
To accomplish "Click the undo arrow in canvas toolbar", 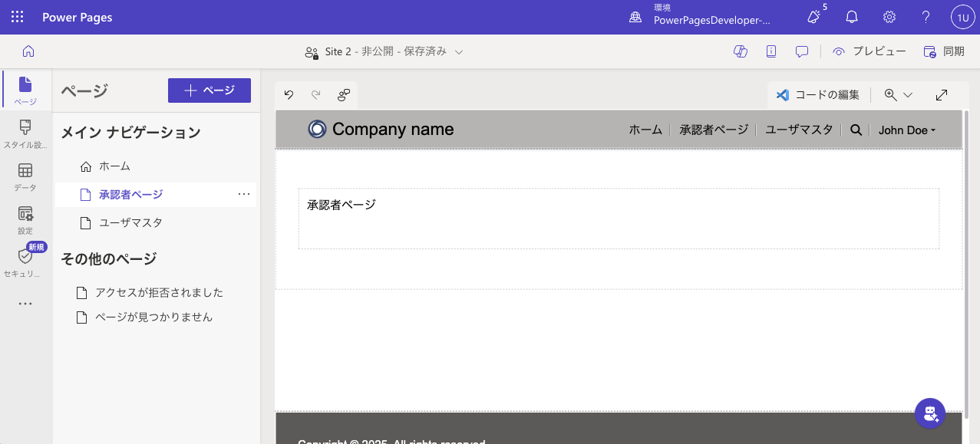I will tap(289, 95).
